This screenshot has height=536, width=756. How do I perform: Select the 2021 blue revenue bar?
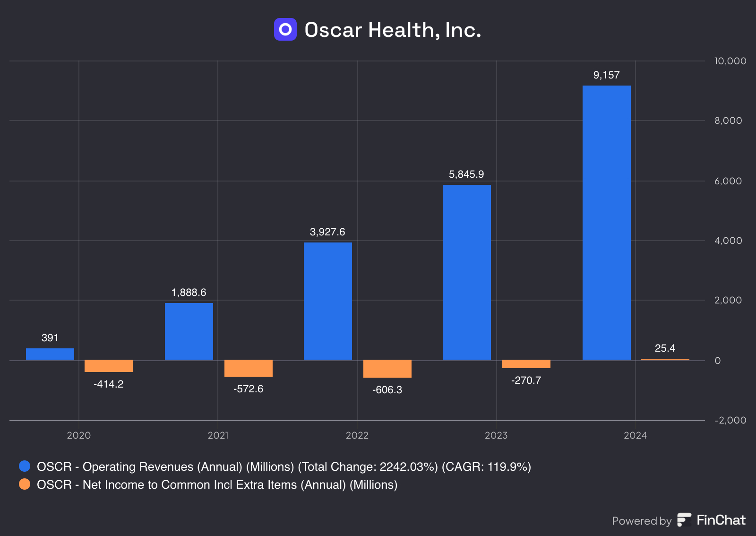pos(189,331)
